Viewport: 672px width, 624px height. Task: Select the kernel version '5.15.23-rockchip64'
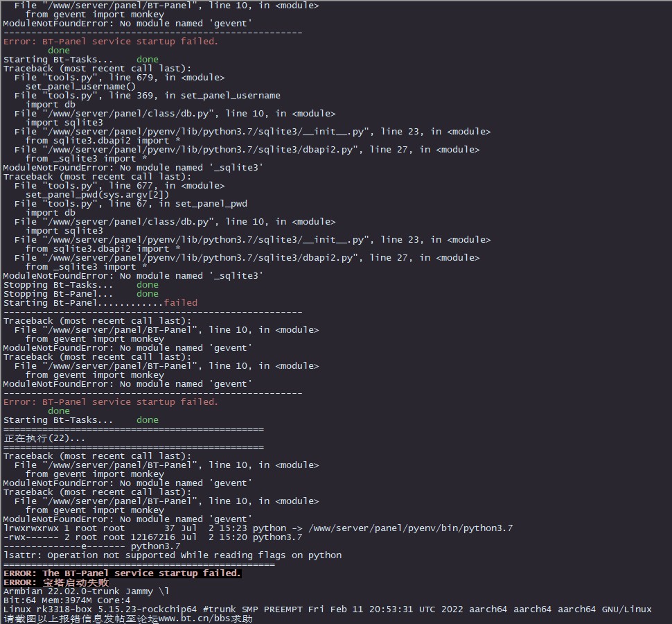147,609
